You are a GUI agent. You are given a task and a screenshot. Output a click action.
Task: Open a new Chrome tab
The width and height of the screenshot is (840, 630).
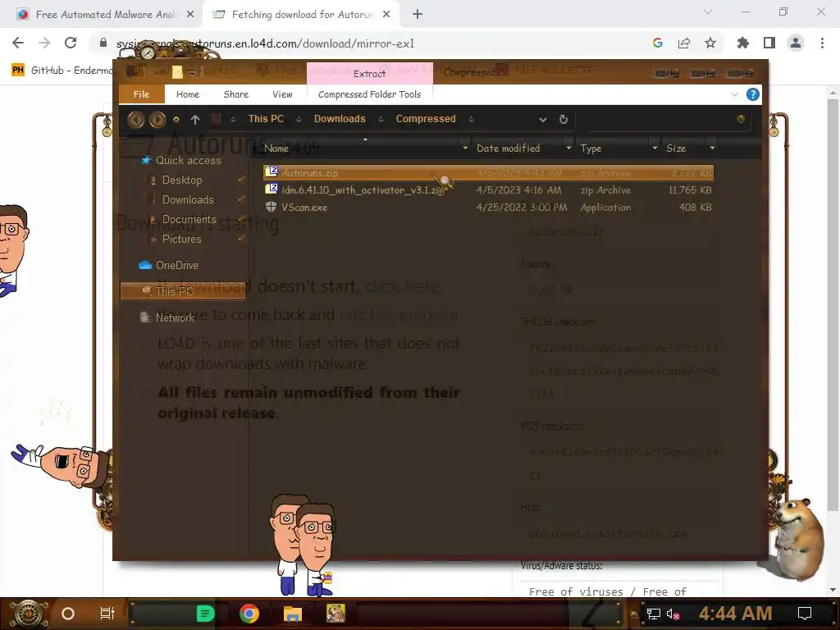(x=418, y=15)
